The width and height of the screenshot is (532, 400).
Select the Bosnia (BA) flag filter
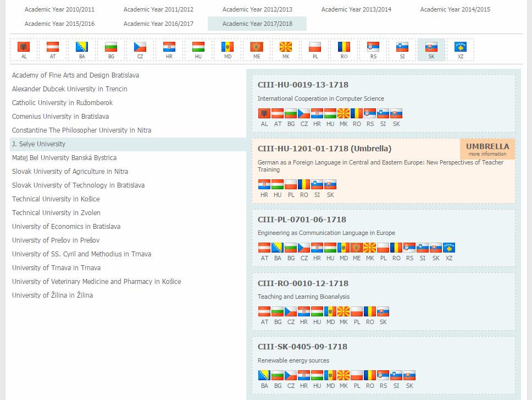coord(82,50)
